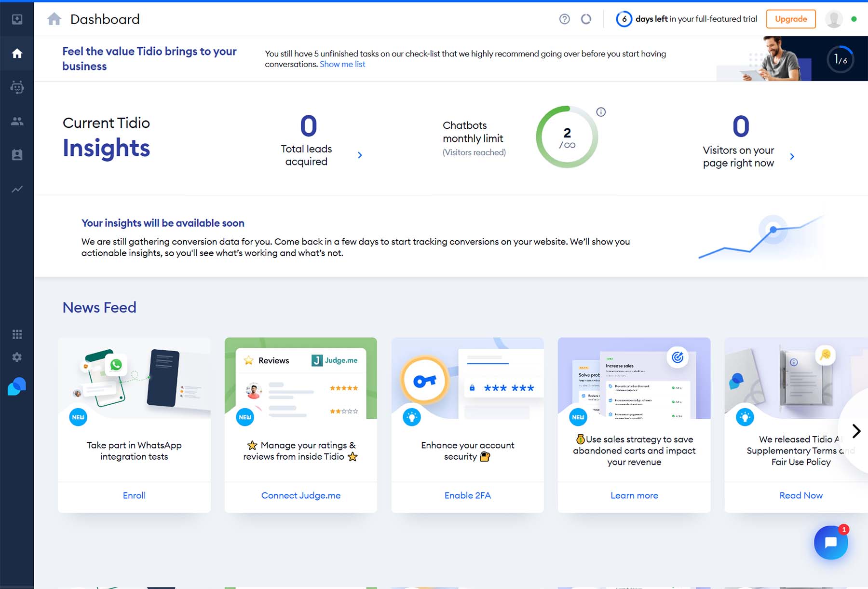Expand Visitors on your page details
Image resolution: width=868 pixels, height=589 pixels.
pos(792,156)
